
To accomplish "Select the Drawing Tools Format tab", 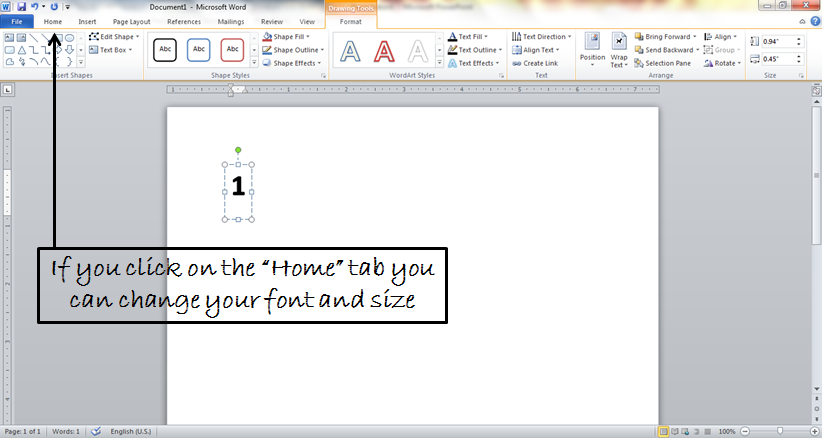I will [351, 21].
